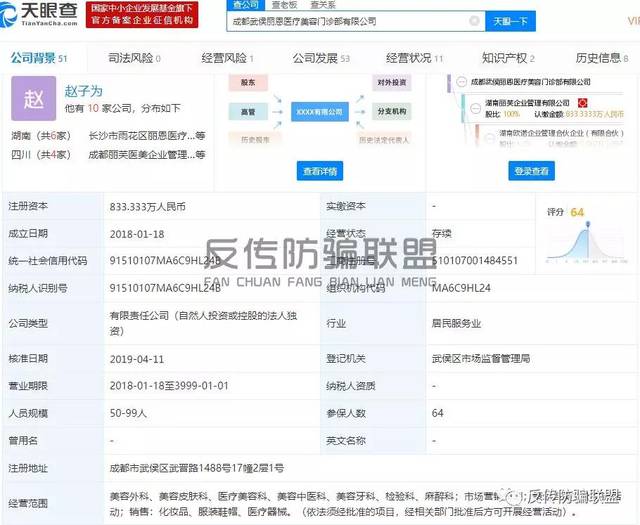
Task: Open the 长沙市雨花区丽恩医疗 company link
Action: pos(147,136)
